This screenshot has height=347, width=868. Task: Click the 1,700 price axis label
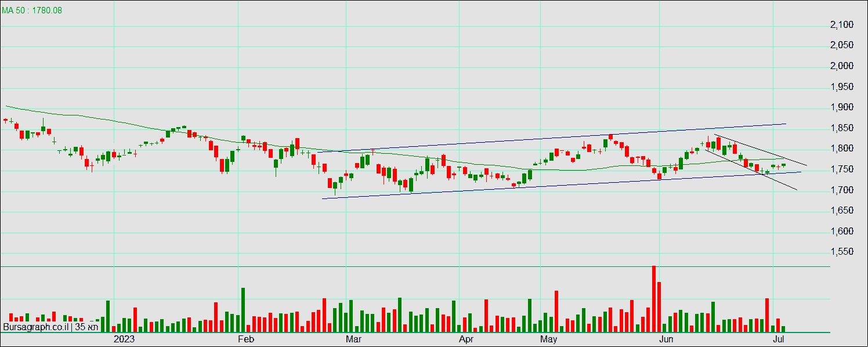841,190
